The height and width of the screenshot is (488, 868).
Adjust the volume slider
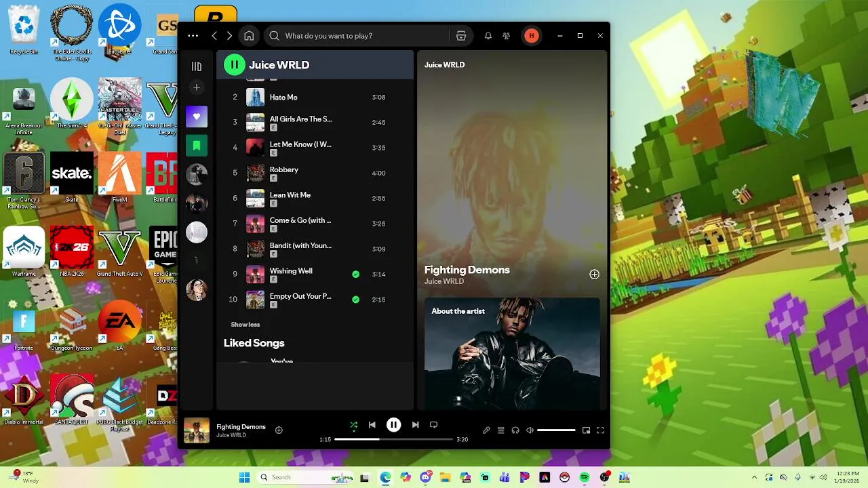[556, 430]
